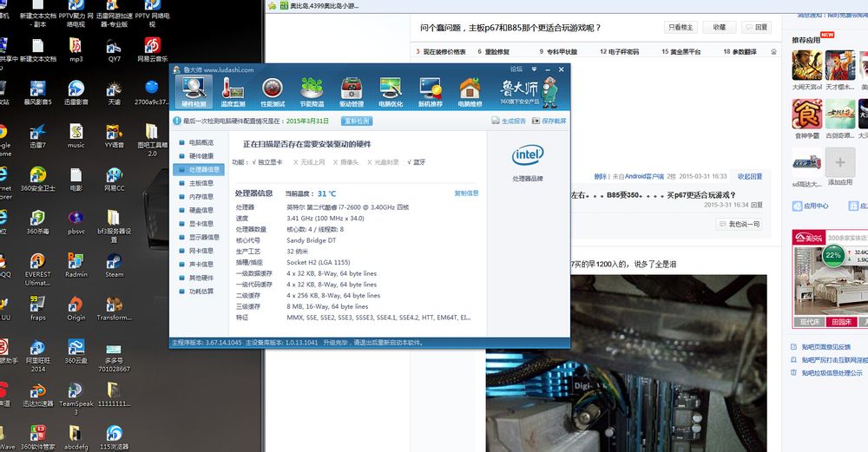The height and width of the screenshot is (452, 868).
Task: Open the 硬件检测 hardware detection tool
Action: click(194, 91)
